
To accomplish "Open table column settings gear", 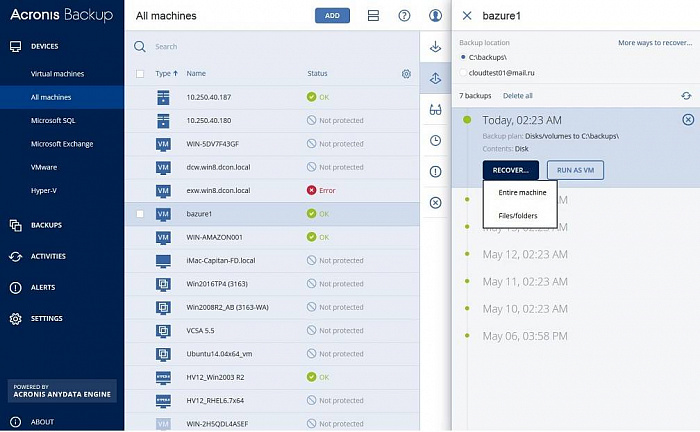I will point(406,74).
